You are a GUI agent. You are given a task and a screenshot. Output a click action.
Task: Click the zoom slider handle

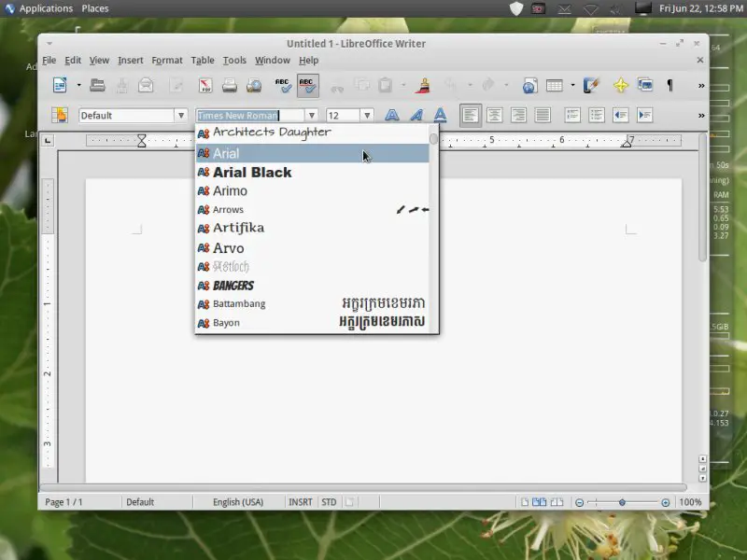pyautogui.click(x=622, y=502)
